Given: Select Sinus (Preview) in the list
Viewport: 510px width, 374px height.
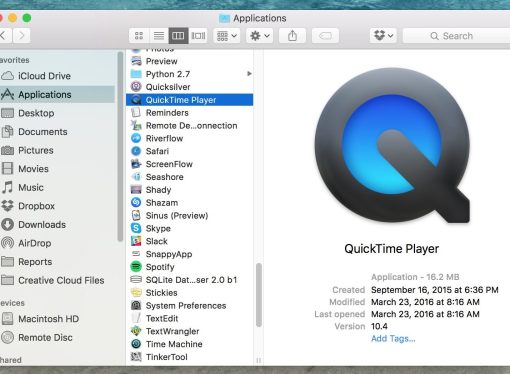Looking at the screenshot, I should coord(189,216).
